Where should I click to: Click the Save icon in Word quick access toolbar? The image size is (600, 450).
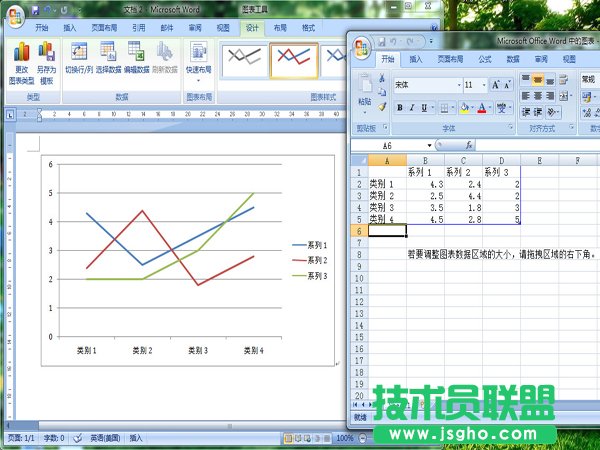(35, 10)
